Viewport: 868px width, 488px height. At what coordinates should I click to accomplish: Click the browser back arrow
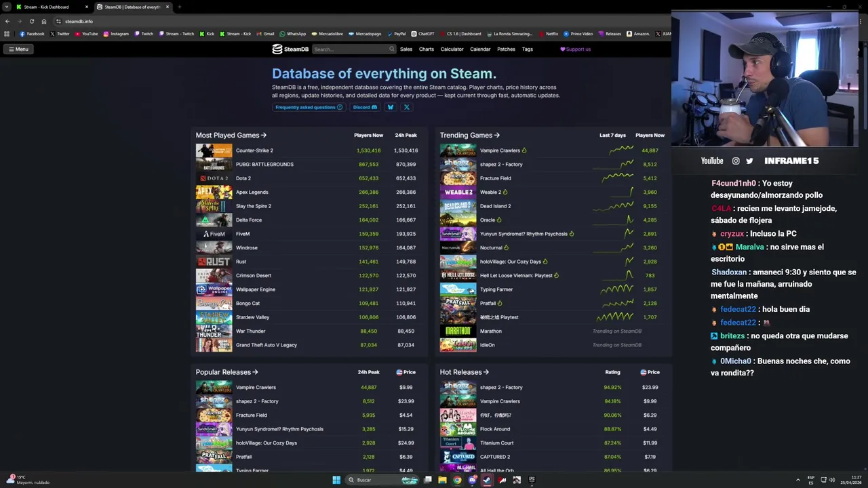[7, 21]
